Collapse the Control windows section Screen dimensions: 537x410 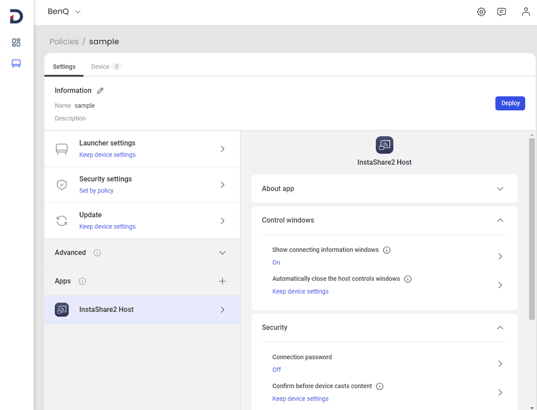click(x=500, y=220)
